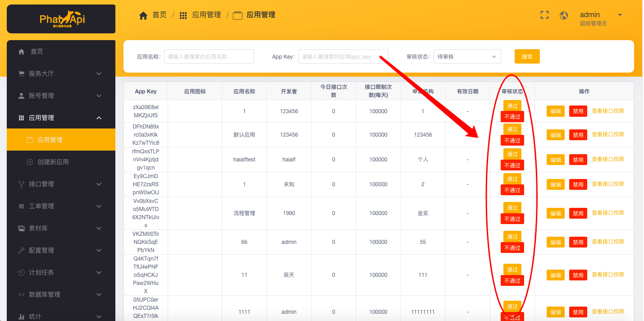
Task: Expand the 接口管理 menu chevron
Action: coord(99,184)
